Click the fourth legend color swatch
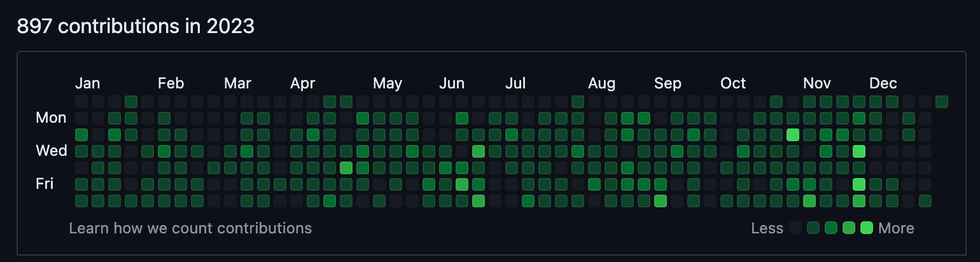Image resolution: width=980 pixels, height=262 pixels. [849, 228]
